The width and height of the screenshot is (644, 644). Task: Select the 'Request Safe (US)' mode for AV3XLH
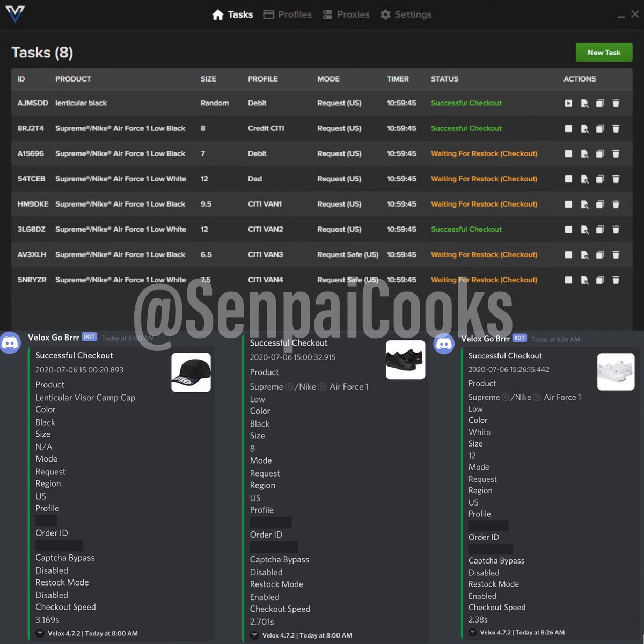point(348,254)
